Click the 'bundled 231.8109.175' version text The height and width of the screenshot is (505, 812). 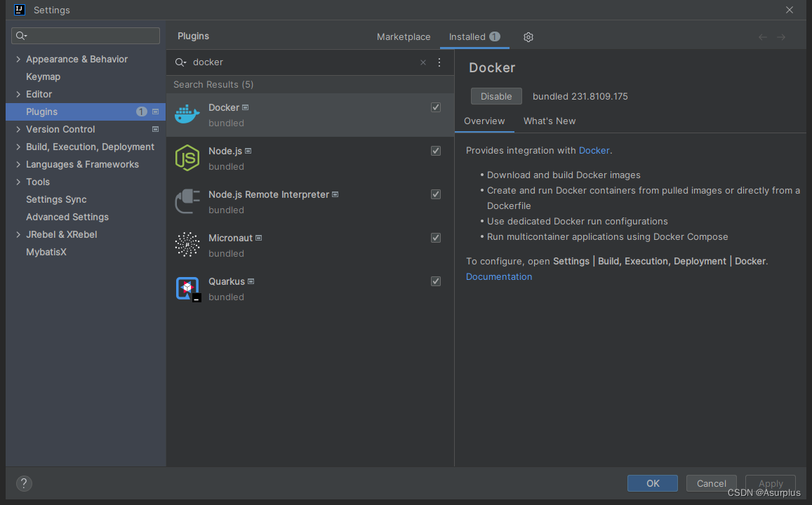(580, 96)
